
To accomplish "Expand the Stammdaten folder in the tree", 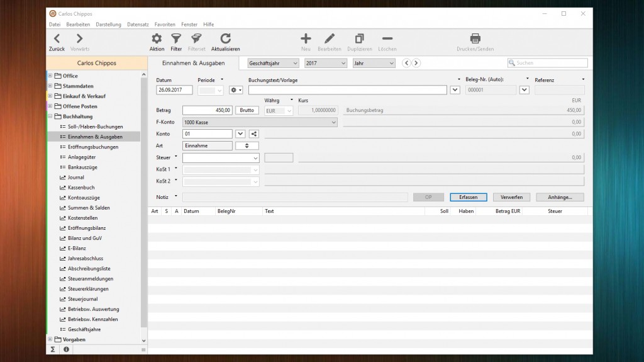I will [x=50, y=86].
